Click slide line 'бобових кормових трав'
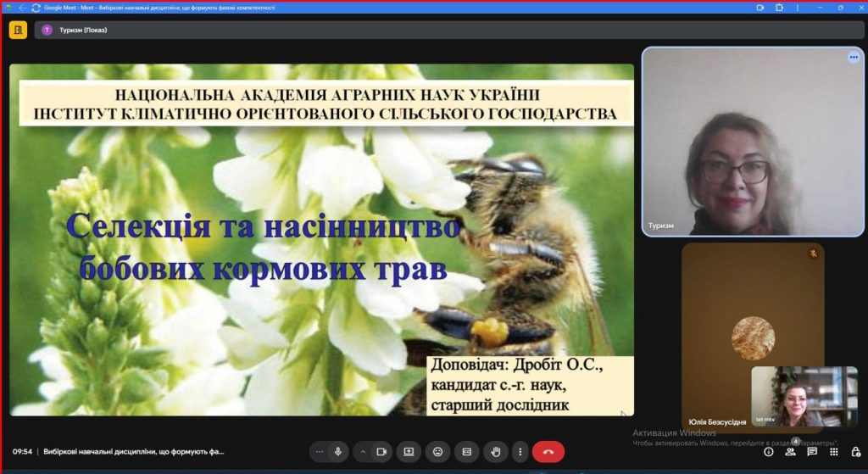Viewport: 868px width, 474px height. click(263, 270)
